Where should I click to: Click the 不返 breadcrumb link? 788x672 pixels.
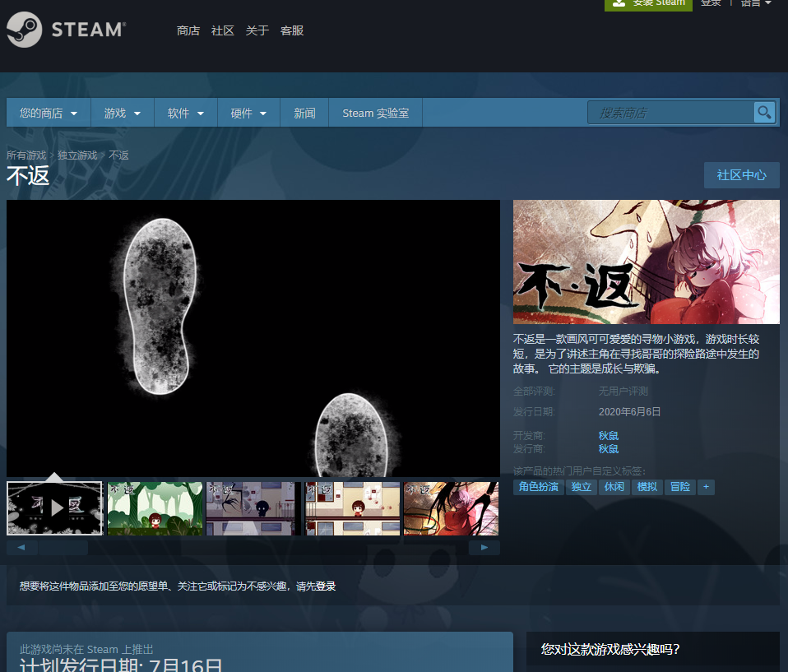(x=118, y=155)
